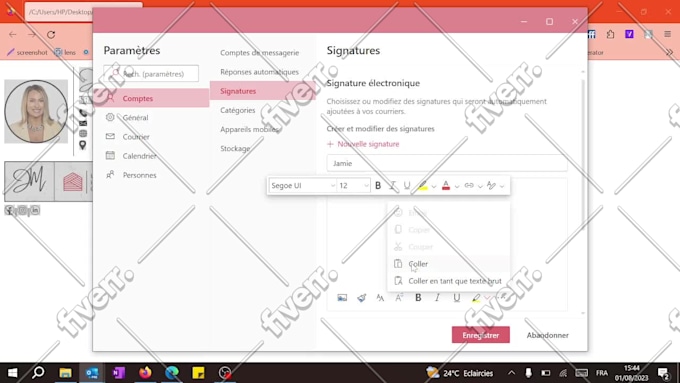The image size is (680, 383).
Task: Apply yellow highlight in floating toolbar
Action: [423, 186]
